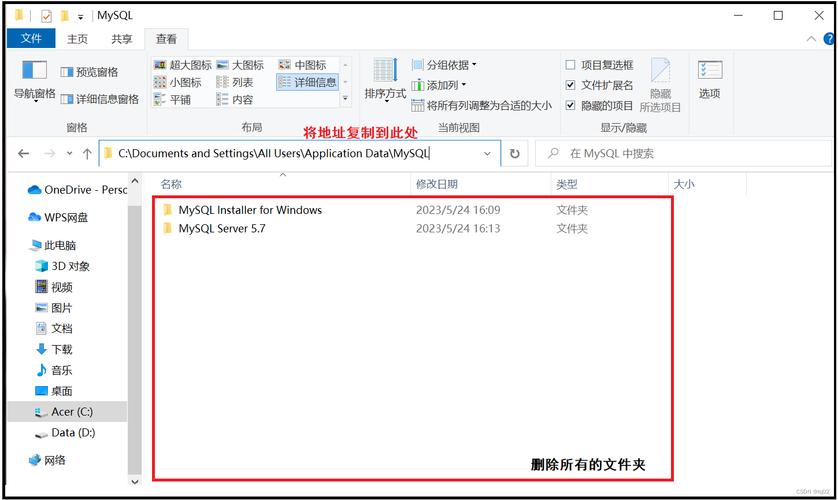This screenshot has height=500, width=838.
Task: Select Acer (C:) drive in sidebar
Action: [x=67, y=412]
